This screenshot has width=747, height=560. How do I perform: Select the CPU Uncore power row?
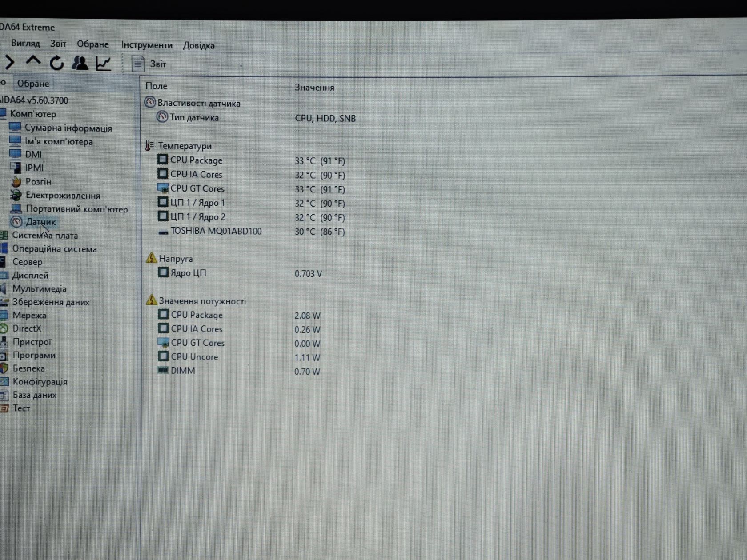point(239,357)
